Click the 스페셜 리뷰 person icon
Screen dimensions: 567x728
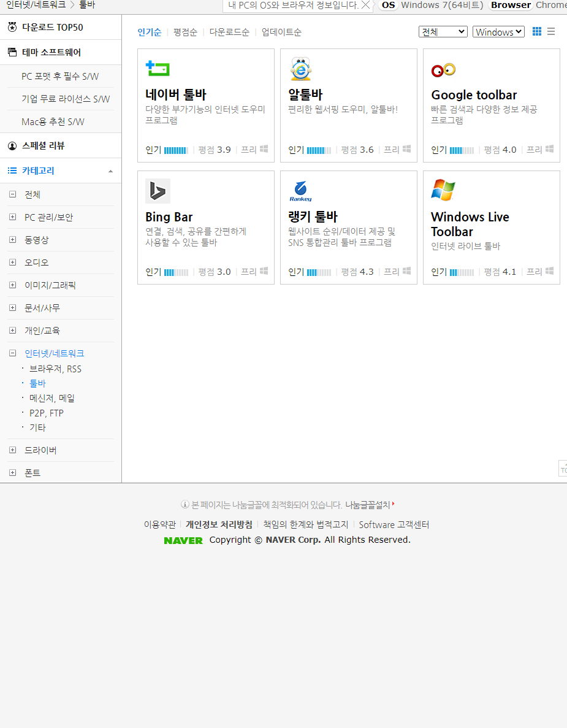[12, 146]
